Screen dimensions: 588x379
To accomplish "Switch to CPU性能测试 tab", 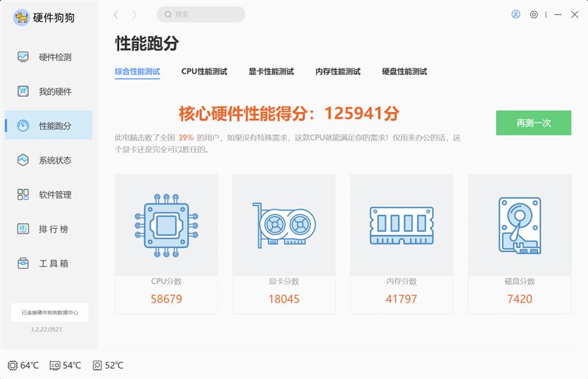I will click(x=204, y=71).
